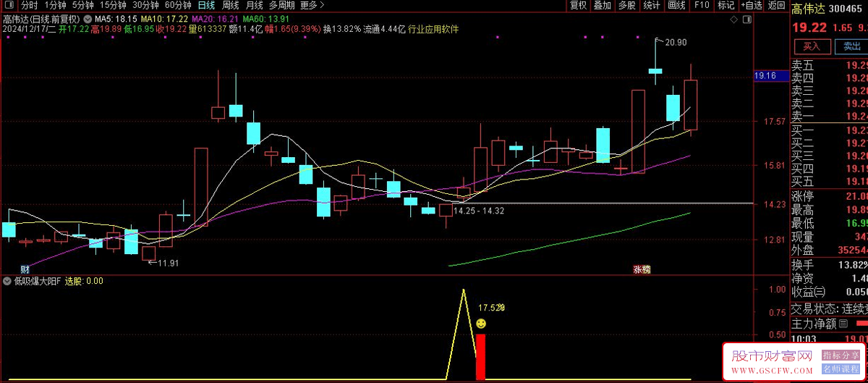Open the 复权 adjustment options
This screenshot has width=868, height=383.
pos(579,5)
